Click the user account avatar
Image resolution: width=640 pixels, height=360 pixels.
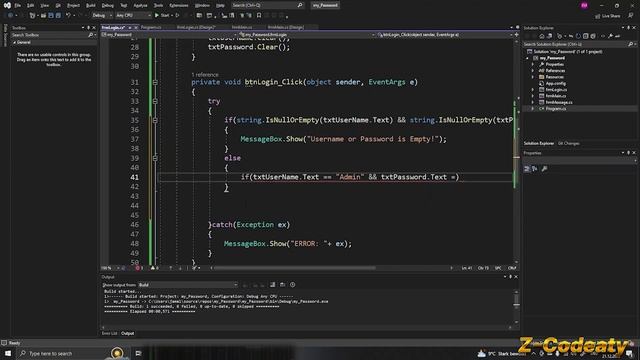[584, 5]
